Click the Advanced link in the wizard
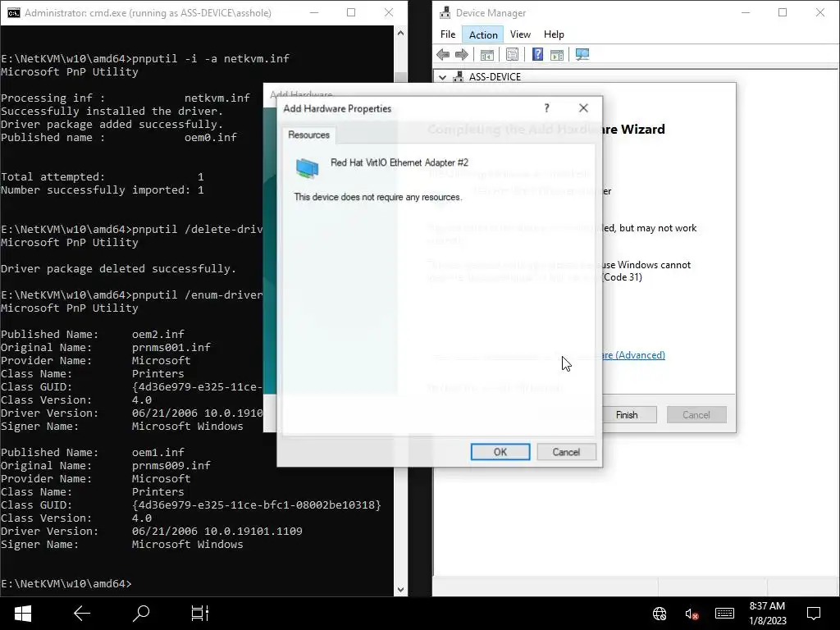The height and width of the screenshot is (630, 840). click(x=632, y=354)
